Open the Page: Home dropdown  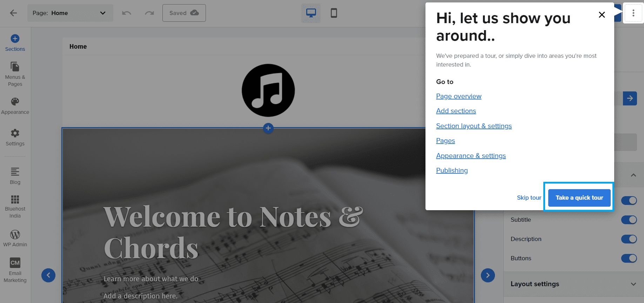pyautogui.click(x=70, y=13)
